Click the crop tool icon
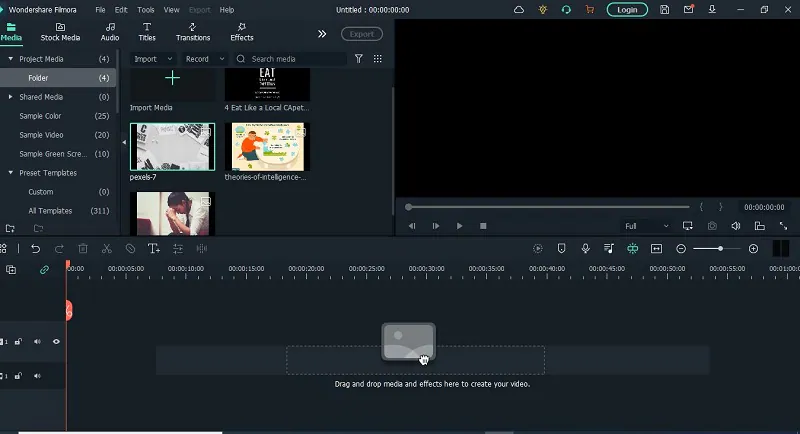The width and height of the screenshot is (800, 434). pos(130,249)
